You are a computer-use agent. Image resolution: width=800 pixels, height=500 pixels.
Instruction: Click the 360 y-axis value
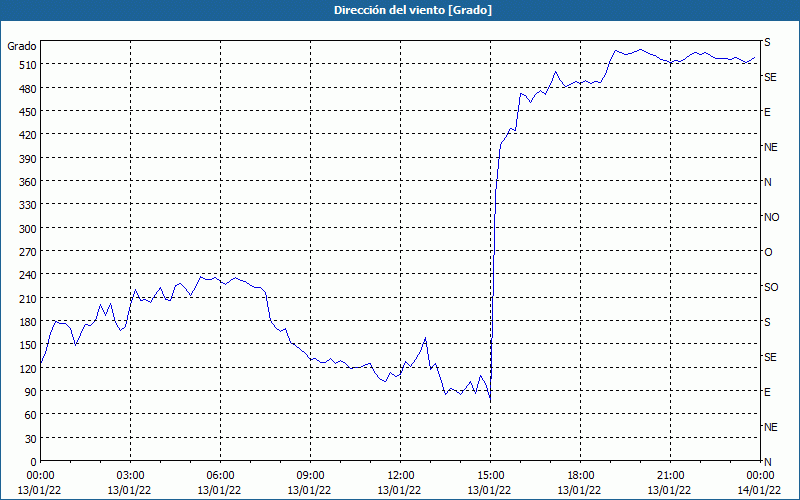(28, 182)
